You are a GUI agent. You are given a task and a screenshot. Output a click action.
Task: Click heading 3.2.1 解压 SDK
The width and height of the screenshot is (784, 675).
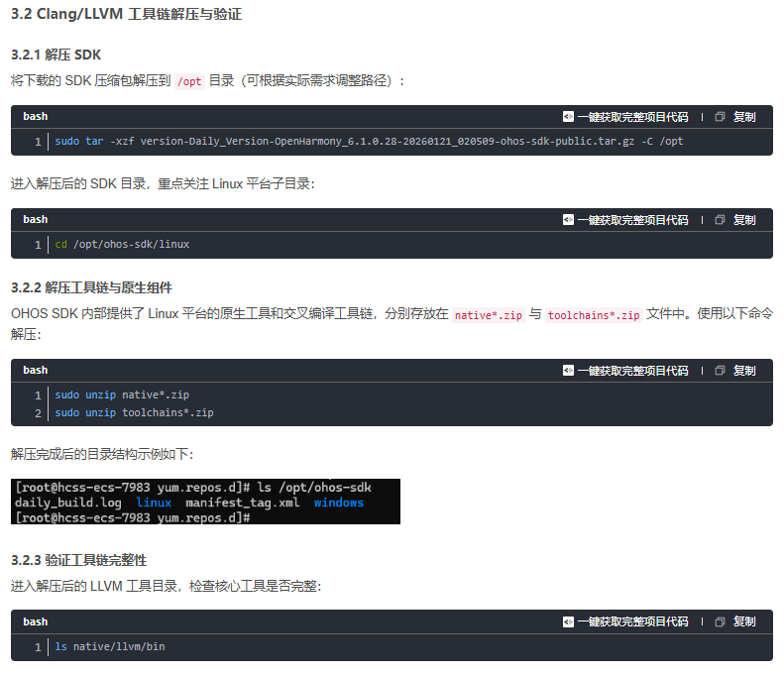click(x=56, y=55)
